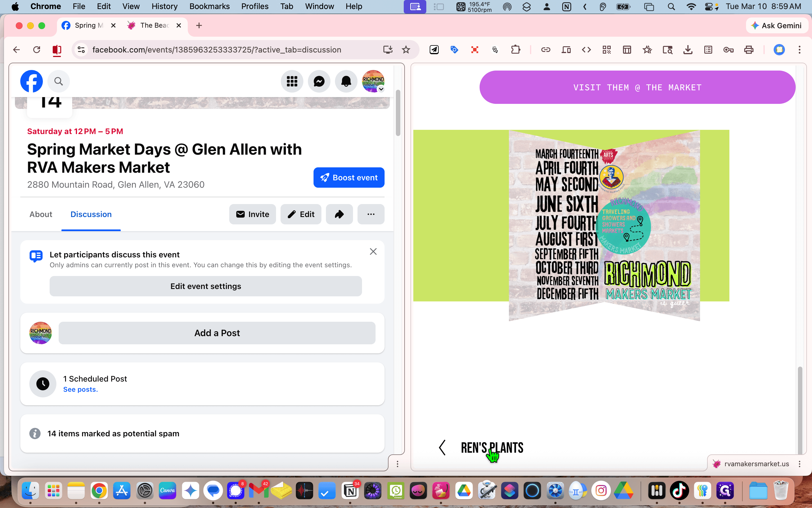Image resolution: width=812 pixels, height=508 pixels.
Task: Click the market dates banner image
Action: pyautogui.click(x=605, y=225)
